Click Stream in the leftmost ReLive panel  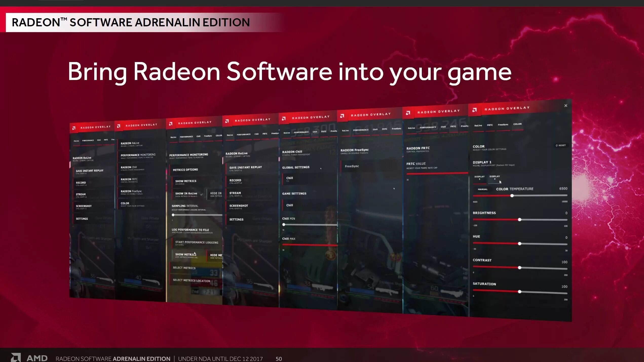pyautogui.click(x=93, y=195)
